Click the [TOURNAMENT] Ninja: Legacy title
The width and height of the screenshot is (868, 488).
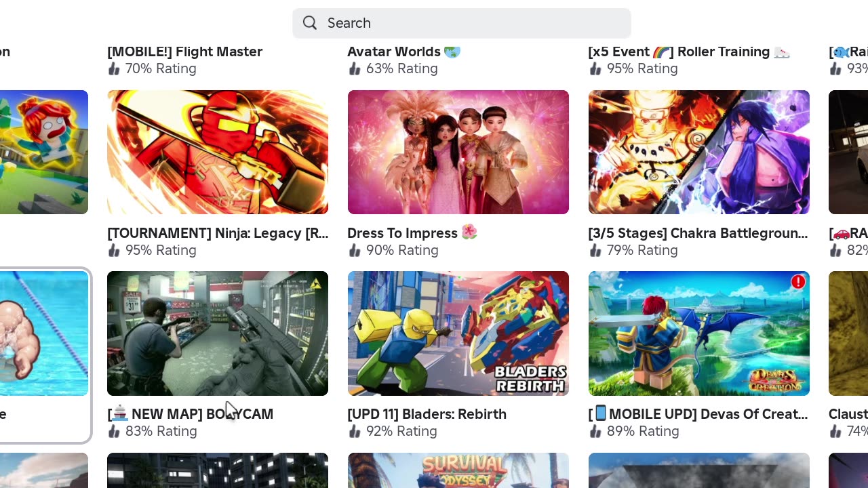pyautogui.click(x=218, y=233)
